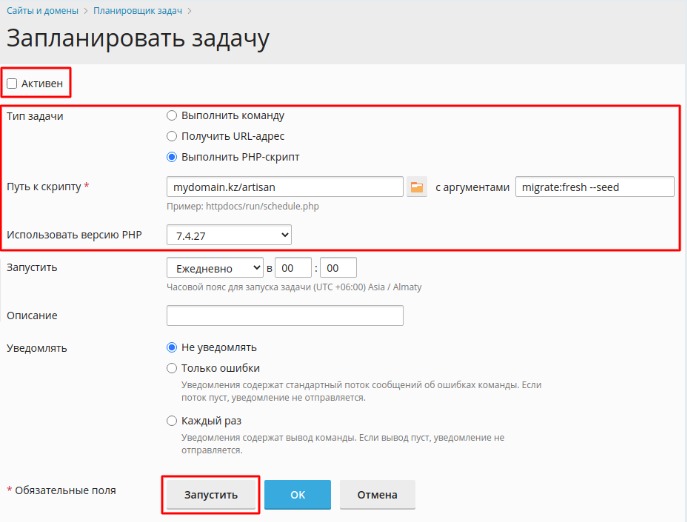Cancel with the Отмена button
This screenshot has height=522, width=687.
tap(377, 494)
